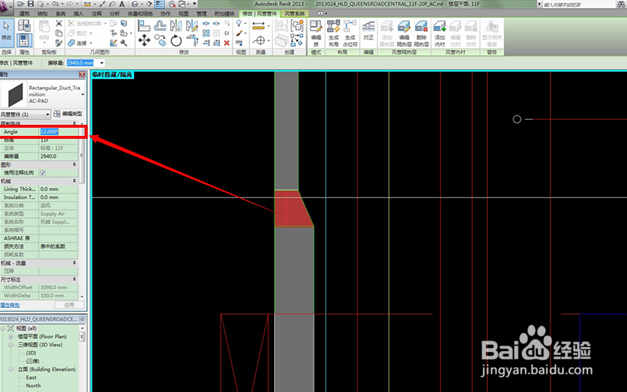The height and width of the screenshot is (392, 627).
Task: Click the red Delete X icon
Action: [227, 42]
